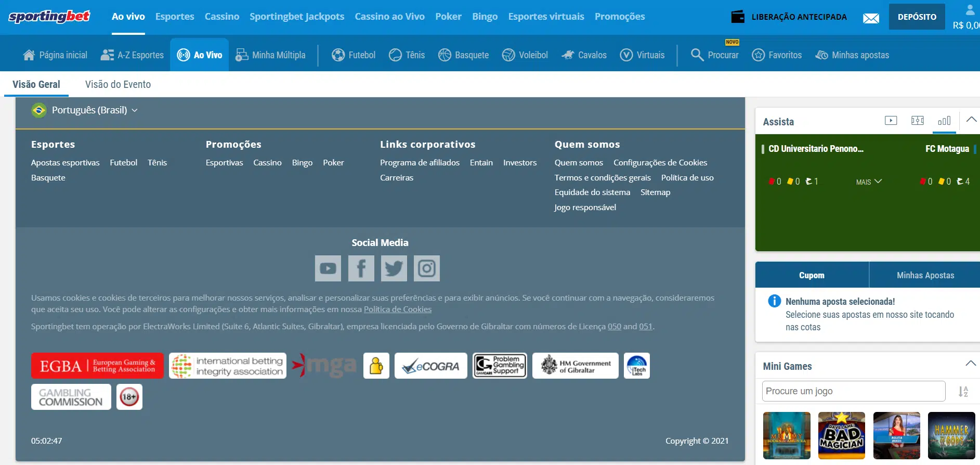
Task: Open licence 050 link
Action: point(615,327)
